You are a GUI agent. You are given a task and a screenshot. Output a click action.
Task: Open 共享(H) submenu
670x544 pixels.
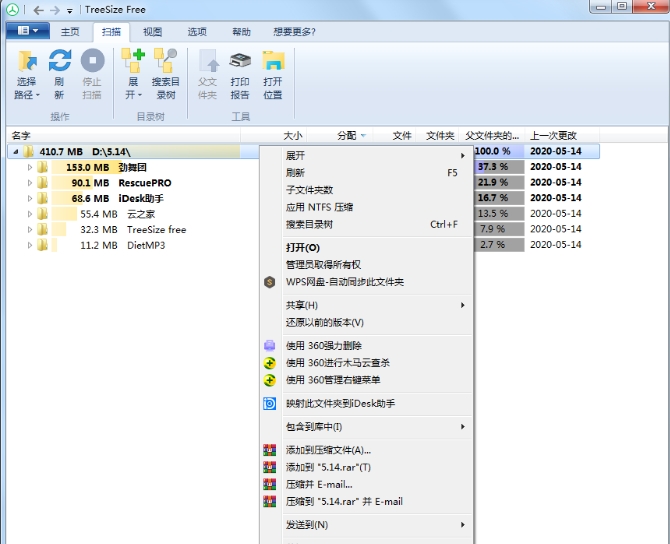367,305
